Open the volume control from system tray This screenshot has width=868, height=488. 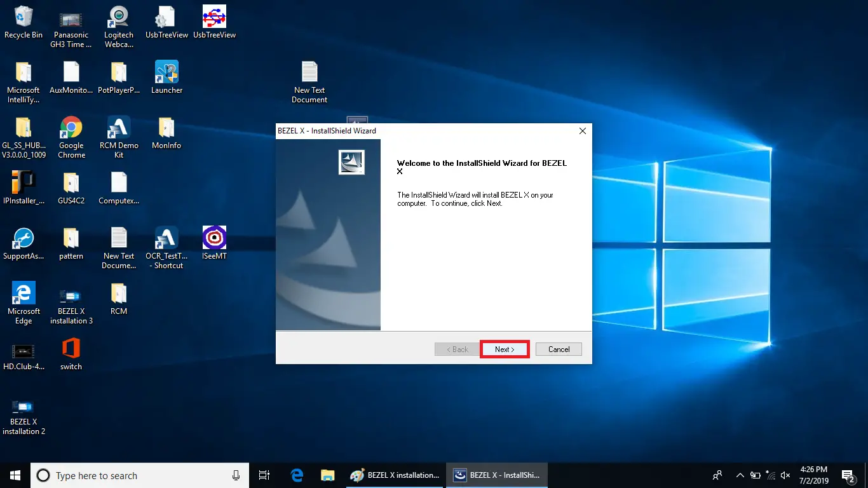pyautogui.click(x=785, y=475)
